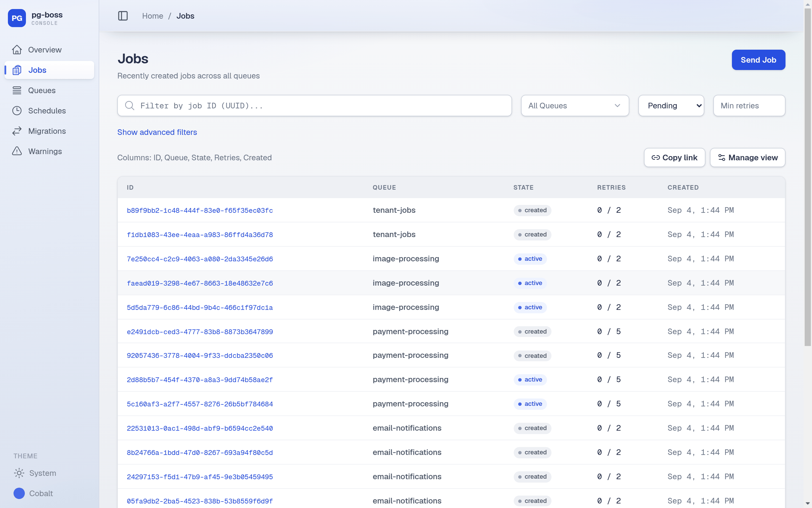Click the Copy link button

click(674, 157)
